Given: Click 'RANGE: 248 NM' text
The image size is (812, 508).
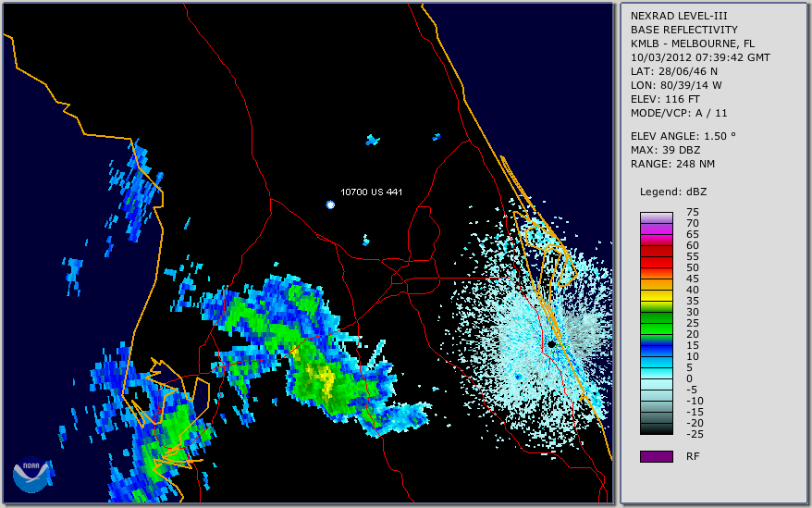Looking at the screenshot, I should coord(672,165).
